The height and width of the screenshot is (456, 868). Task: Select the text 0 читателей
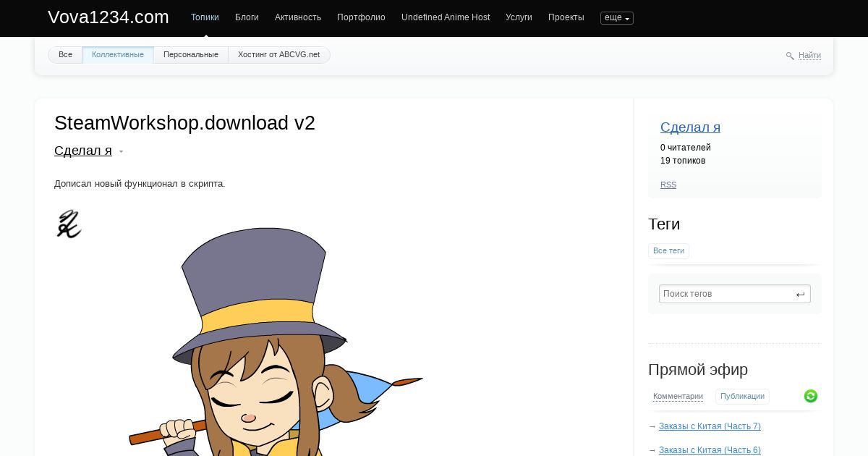click(x=686, y=148)
